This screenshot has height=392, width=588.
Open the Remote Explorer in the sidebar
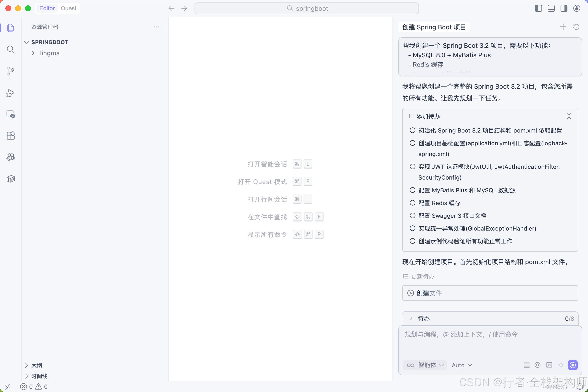coord(11,114)
